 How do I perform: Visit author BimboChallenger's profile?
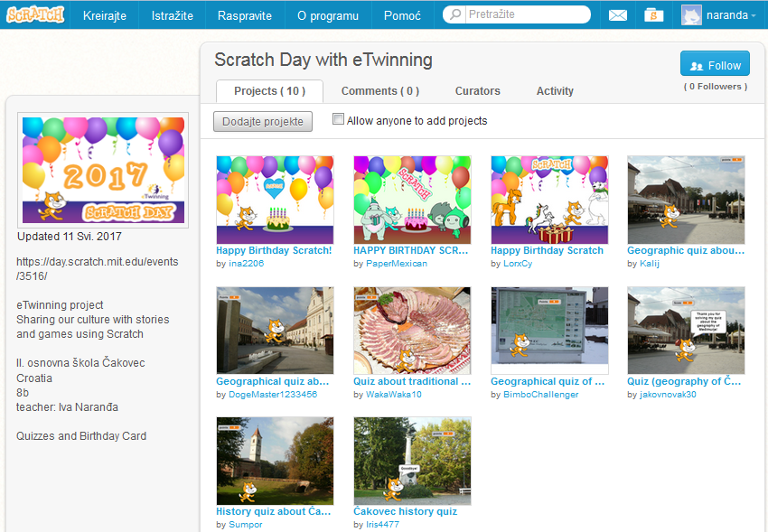pyautogui.click(x=540, y=395)
